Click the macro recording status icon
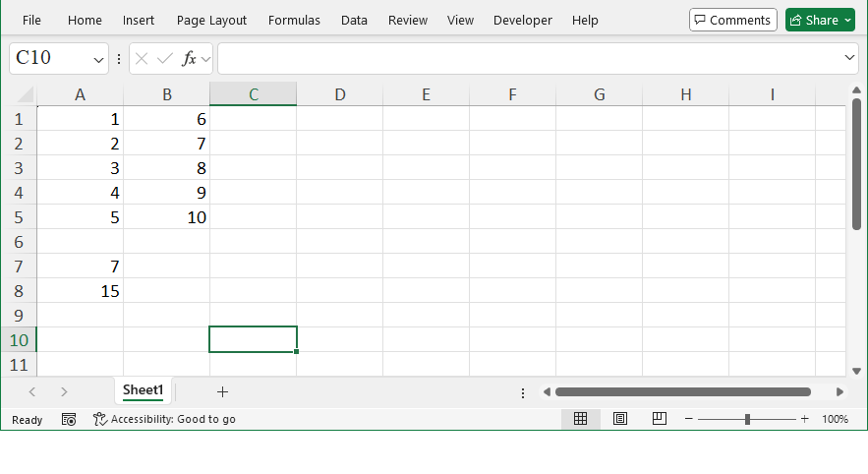Viewport: 868px width, 474px height. coord(69,420)
